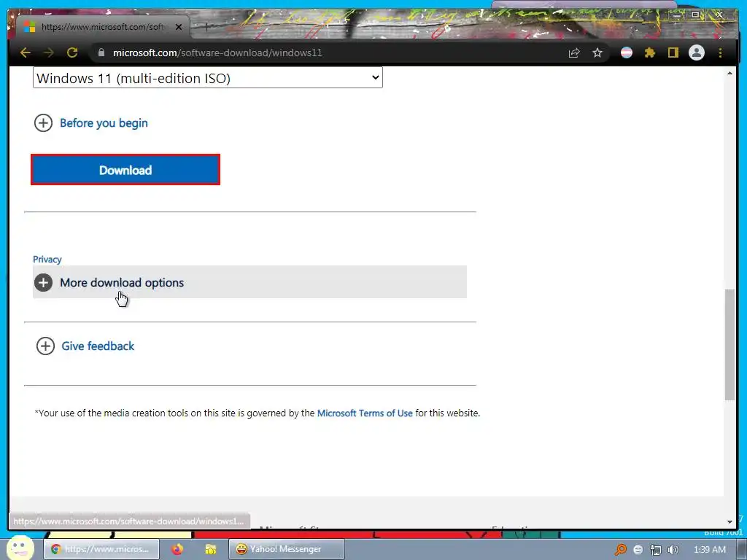Viewport: 747px width, 560px height.
Task: Open the Privacy link
Action: 47,260
